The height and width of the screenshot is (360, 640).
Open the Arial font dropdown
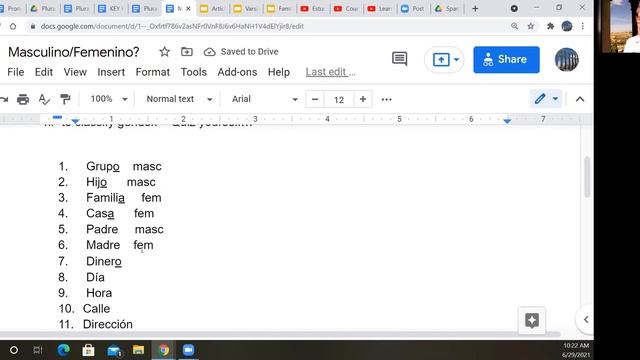264,99
